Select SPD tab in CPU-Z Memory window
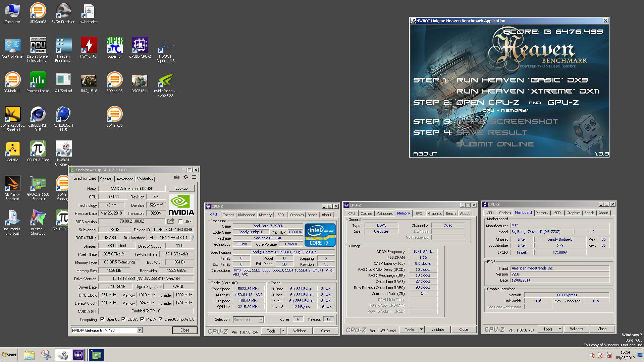Image resolution: width=644 pixels, height=362 pixels. click(419, 214)
